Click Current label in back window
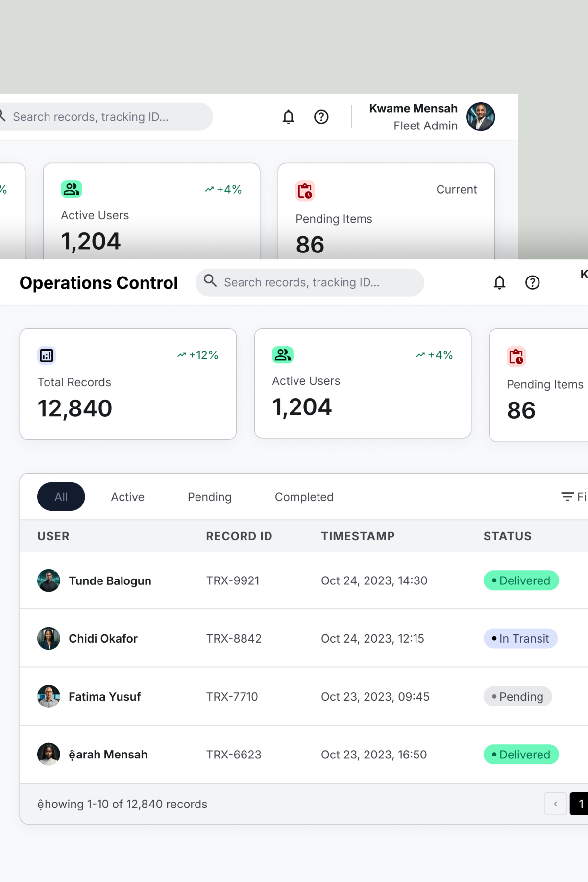The height and width of the screenshot is (882, 588). (x=457, y=189)
